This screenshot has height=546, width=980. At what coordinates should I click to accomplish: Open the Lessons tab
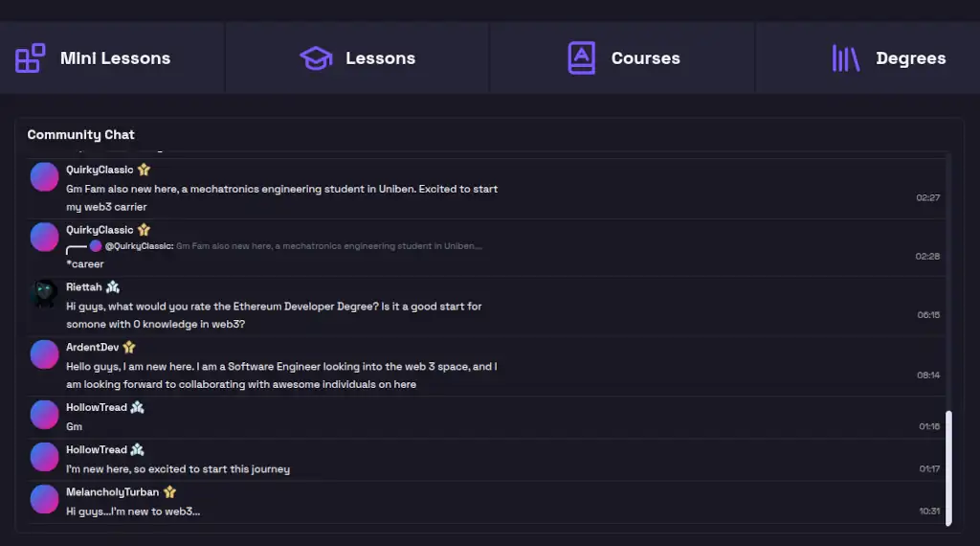[x=357, y=58]
